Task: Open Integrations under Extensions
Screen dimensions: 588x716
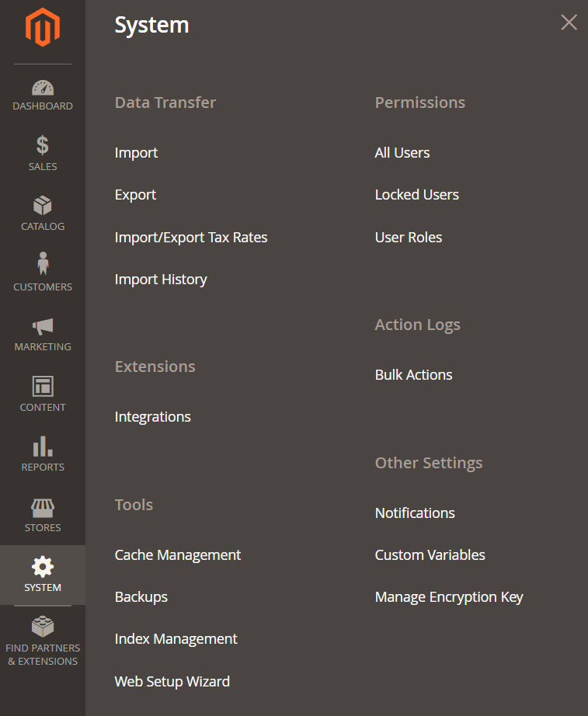Action: (152, 417)
